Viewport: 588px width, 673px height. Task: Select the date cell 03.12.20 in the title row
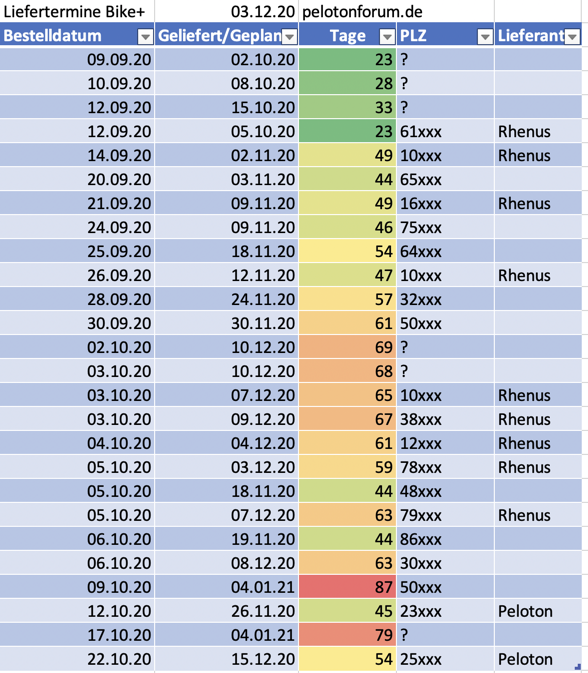click(227, 12)
